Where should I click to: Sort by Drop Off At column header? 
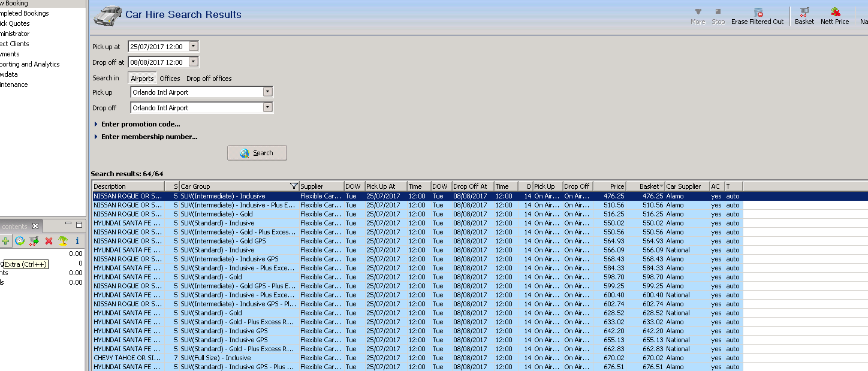point(473,186)
